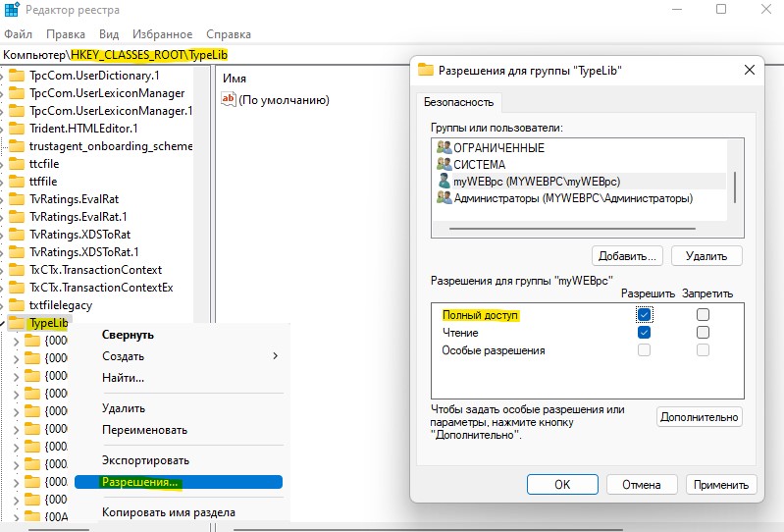This screenshot has width=784, height=532.
Task: Click the Добавить... button
Action: [627, 256]
